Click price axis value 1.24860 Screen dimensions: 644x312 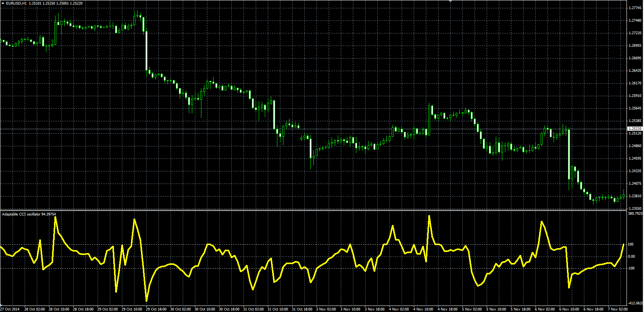pyautogui.click(x=635, y=146)
